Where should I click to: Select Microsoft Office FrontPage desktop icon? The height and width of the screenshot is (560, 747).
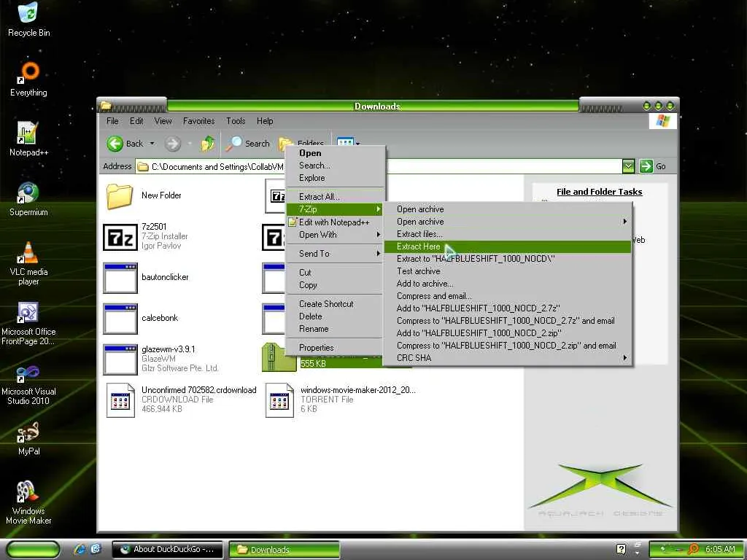point(28,323)
